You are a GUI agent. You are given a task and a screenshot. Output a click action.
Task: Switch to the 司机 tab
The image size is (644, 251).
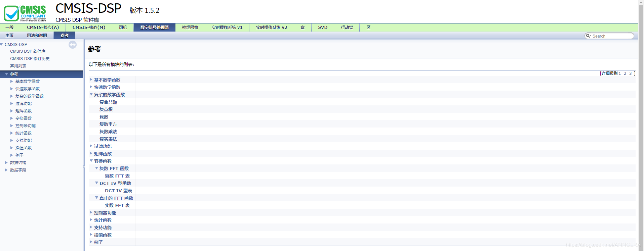coord(123,28)
